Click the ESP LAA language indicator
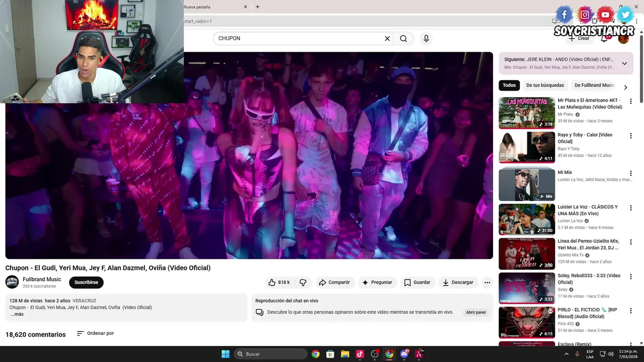This screenshot has width=644, height=362. pyautogui.click(x=590, y=354)
